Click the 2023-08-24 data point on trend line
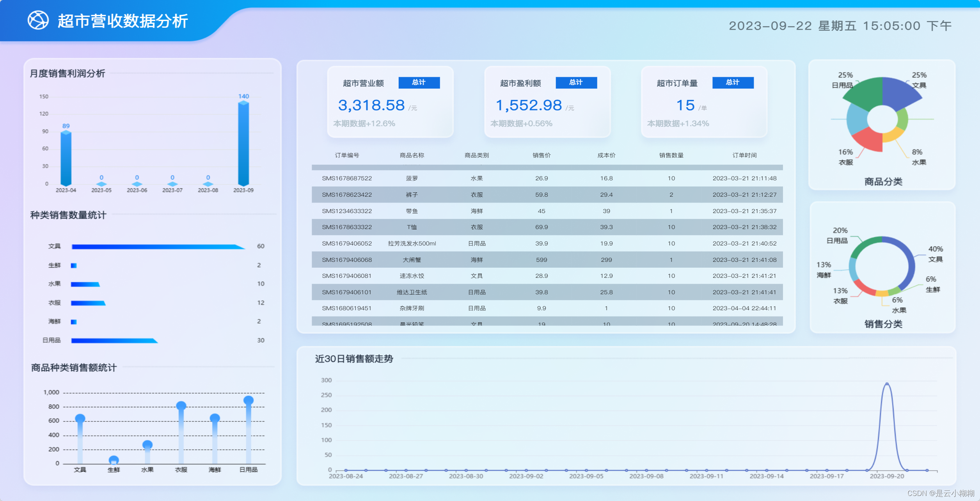980x501 pixels. pyautogui.click(x=346, y=470)
